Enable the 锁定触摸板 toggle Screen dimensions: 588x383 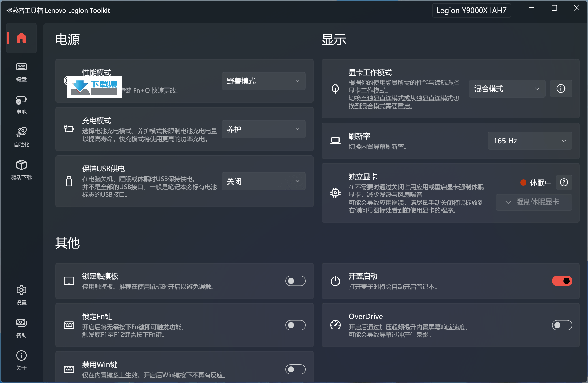coord(296,281)
